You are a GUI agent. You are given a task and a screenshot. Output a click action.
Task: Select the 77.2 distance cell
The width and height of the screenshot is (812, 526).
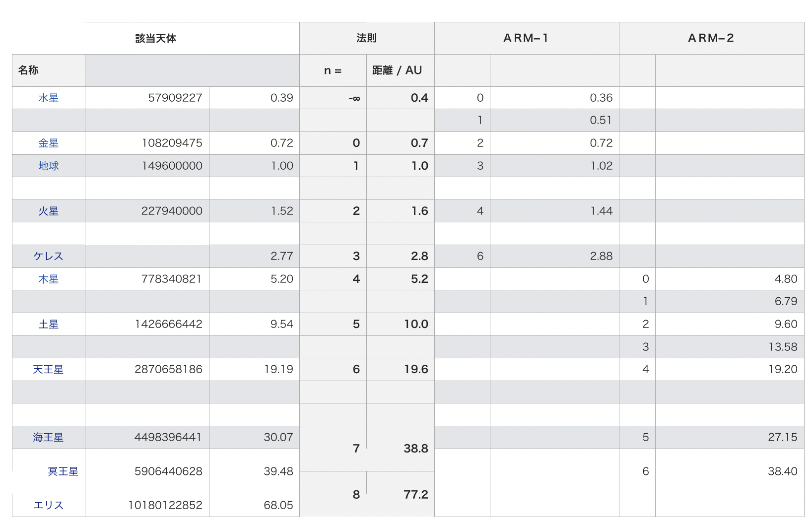pos(415,495)
